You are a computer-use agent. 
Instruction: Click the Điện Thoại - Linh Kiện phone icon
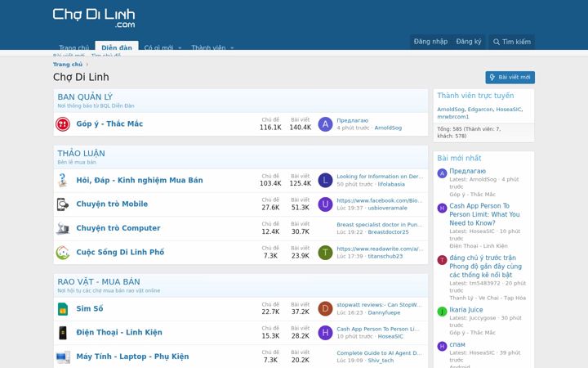click(63, 333)
